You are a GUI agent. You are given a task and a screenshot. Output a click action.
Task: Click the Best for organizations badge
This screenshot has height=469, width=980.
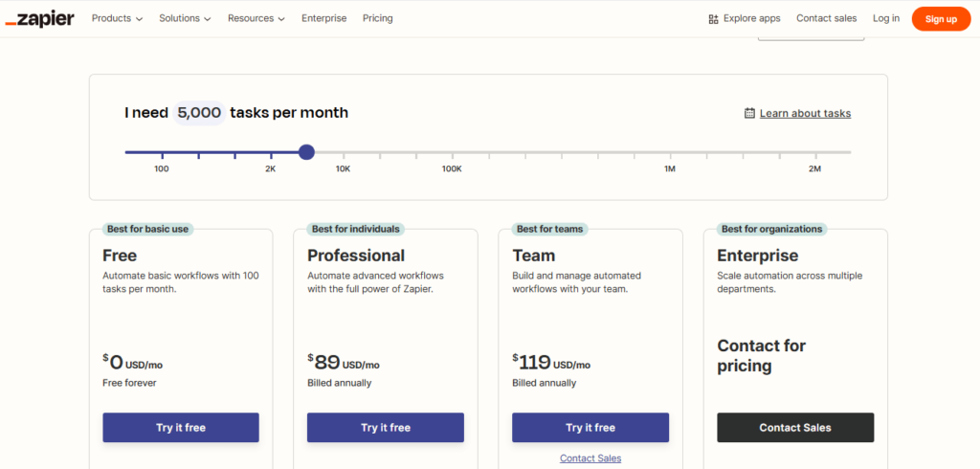[772, 229]
